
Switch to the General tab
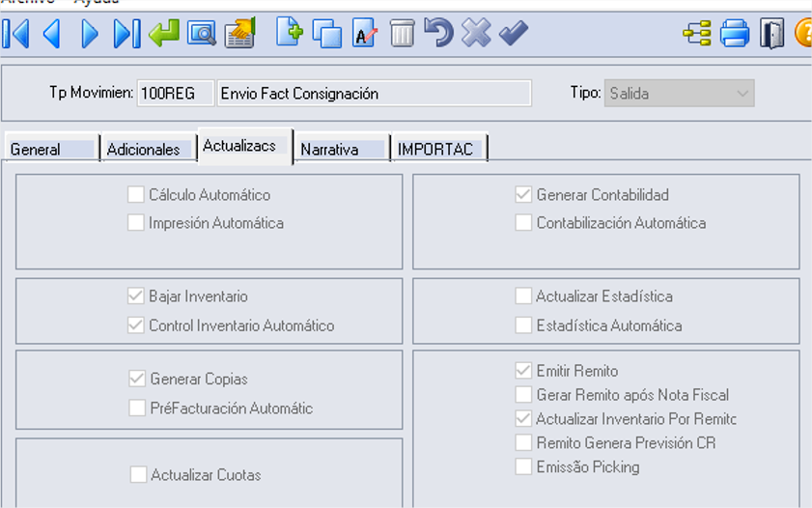click(52, 149)
